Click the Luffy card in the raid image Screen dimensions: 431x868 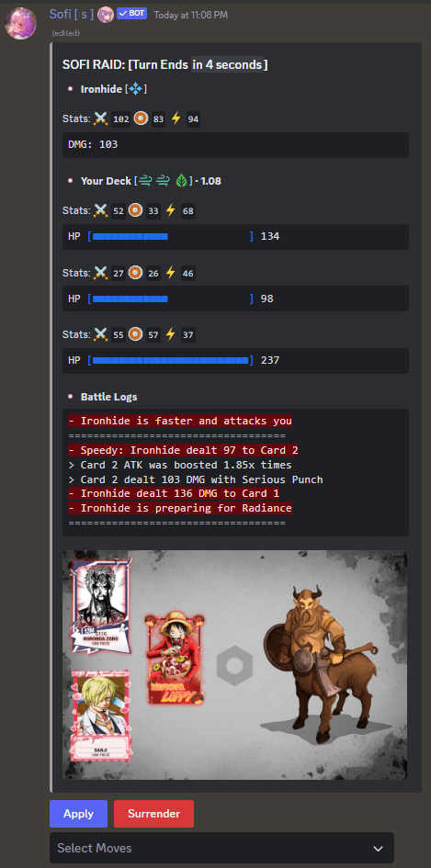point(175,658)
